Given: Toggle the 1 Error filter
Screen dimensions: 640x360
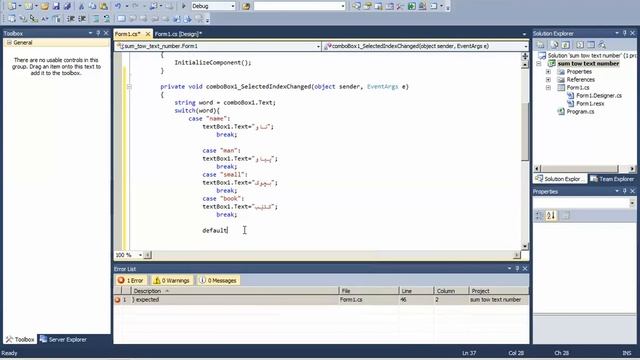Looking at the screenshot, I should pos(130,280).
